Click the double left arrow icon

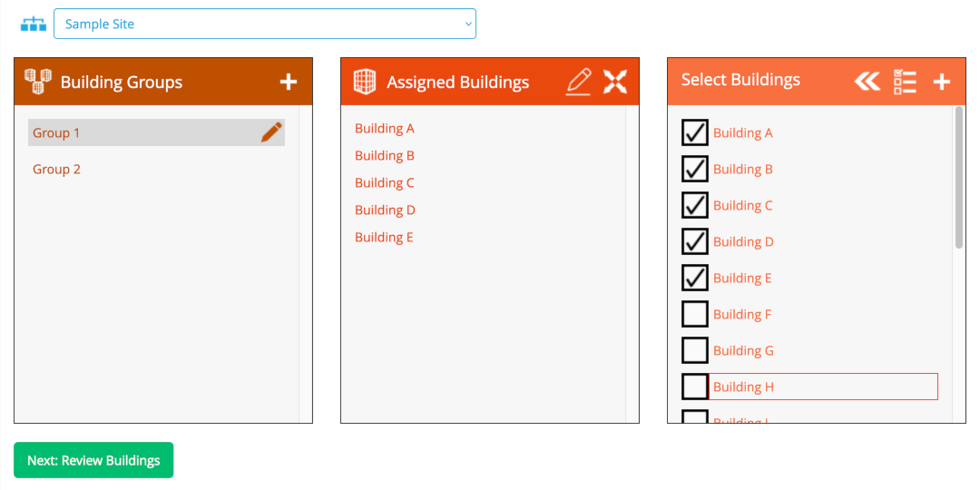867,82
